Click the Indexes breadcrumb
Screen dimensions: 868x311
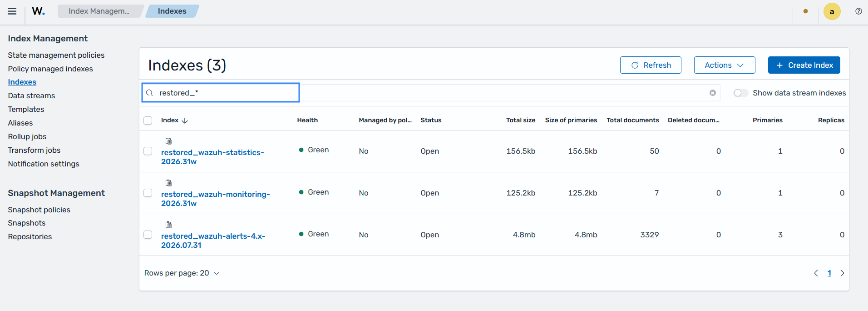tap(172, 11)
